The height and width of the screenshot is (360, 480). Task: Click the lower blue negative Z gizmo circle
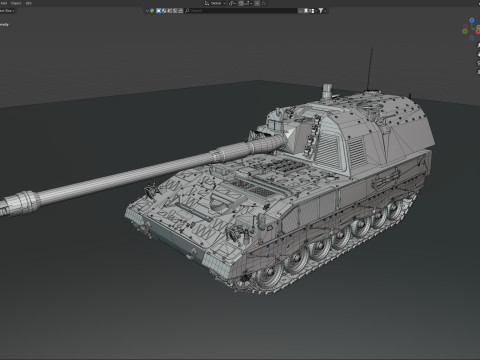(472, 38)
